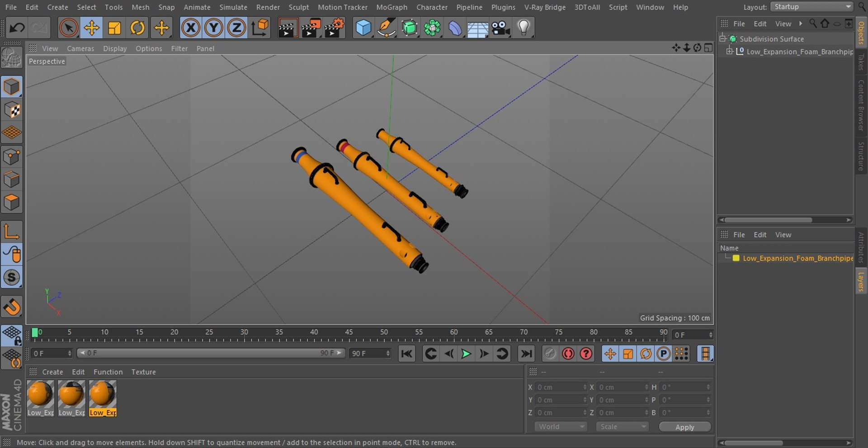Viewport: 868px width, 448px height.
Task: Collapse the Subdivision Surface tree item
Action: [722, 38]
